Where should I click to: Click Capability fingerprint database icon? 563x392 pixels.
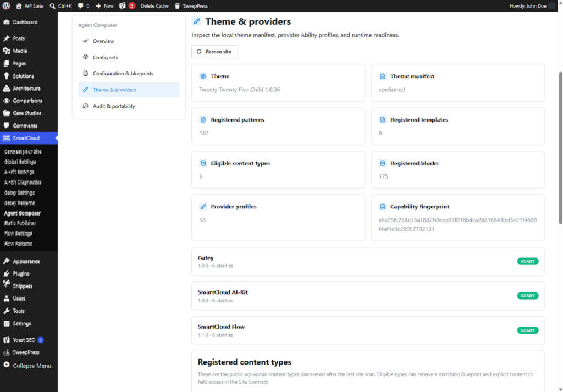383,207
